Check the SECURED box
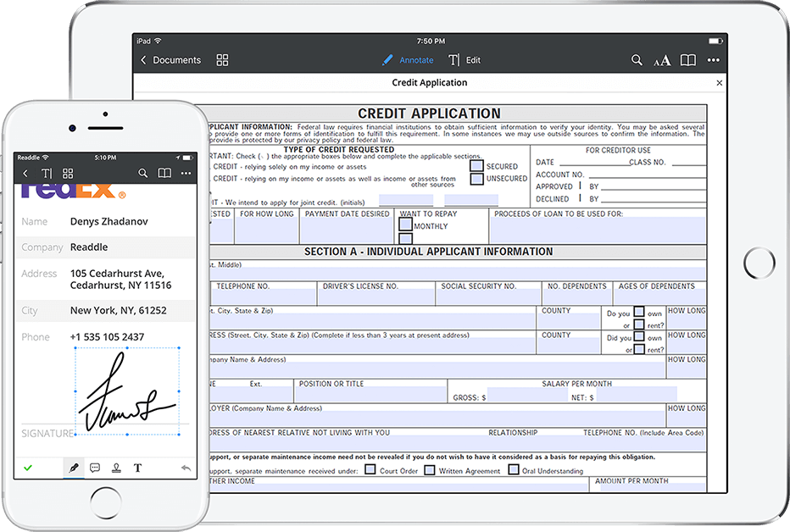Viewport: 790px width, 532px height. [476, 165]
